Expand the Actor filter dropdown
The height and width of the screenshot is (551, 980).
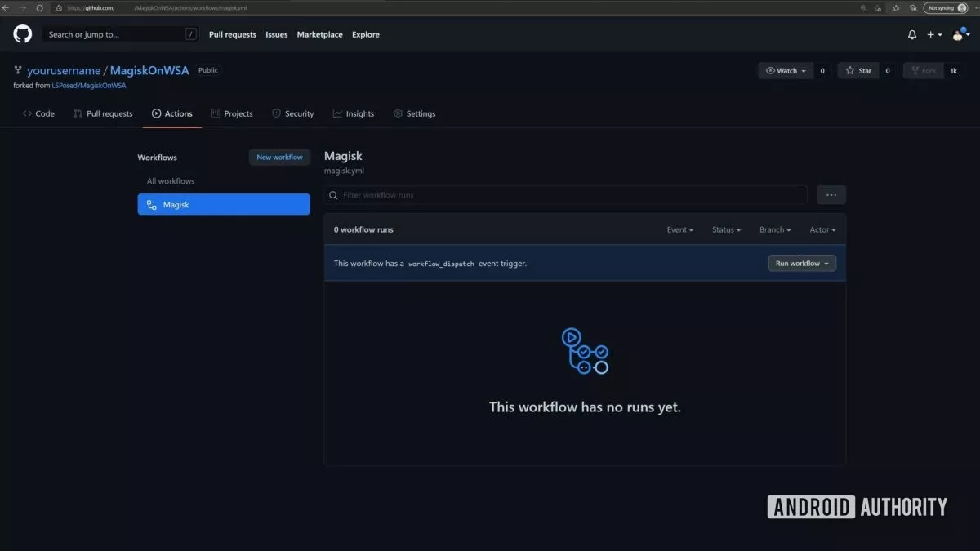click(822, 229)
